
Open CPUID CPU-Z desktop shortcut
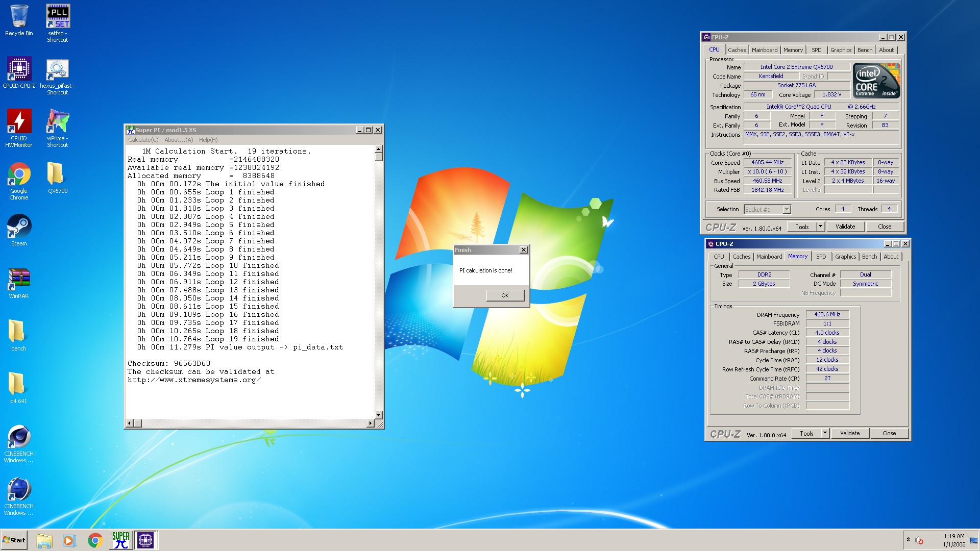[19, 72]
